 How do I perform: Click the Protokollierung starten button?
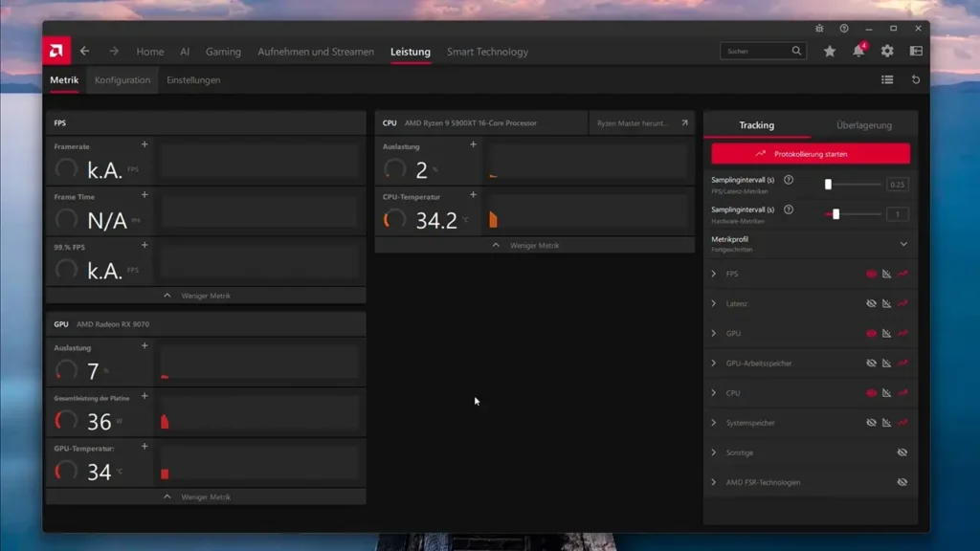[x=810, y=154]
